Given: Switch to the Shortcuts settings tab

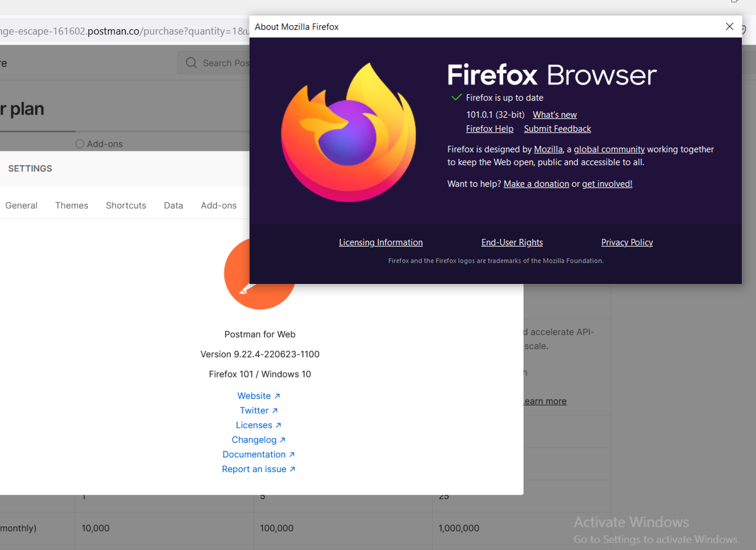Looking at the screenshot, I should [x=126, y=205].
